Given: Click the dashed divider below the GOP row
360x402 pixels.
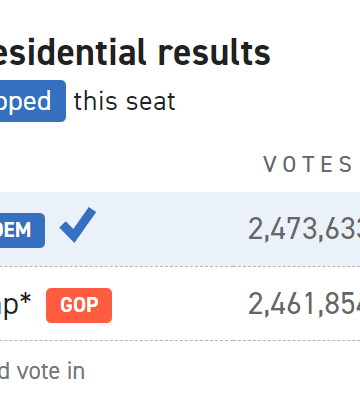Looking at the screenshot, I should tap(180, 340).
